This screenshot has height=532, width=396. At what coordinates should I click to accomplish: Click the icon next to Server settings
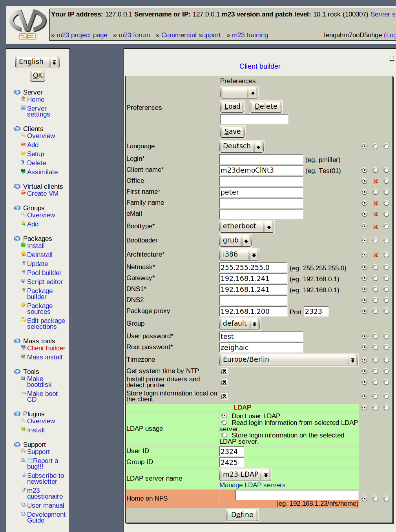pos(23,108)
